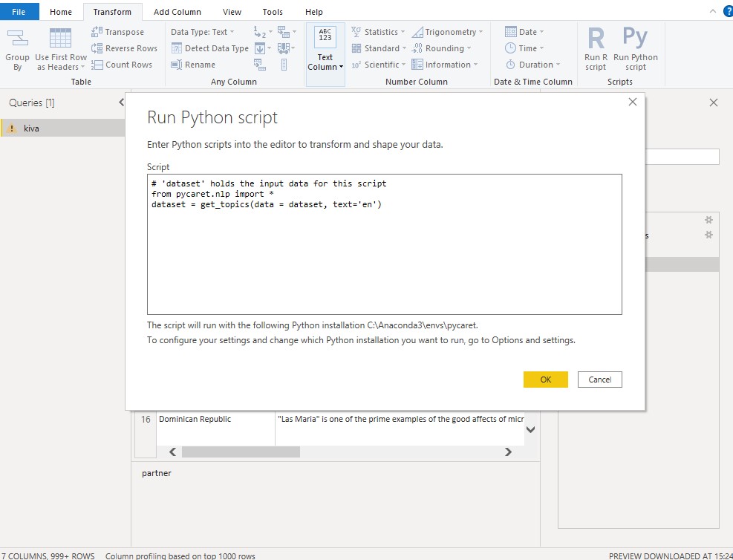This screenshot has height=560, width=733.
Task: Open the Information dropdown arrow
Action: 475,65
